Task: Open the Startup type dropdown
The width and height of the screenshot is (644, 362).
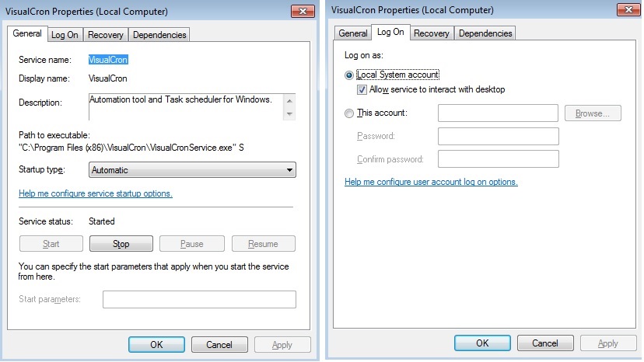Action: 192,170
